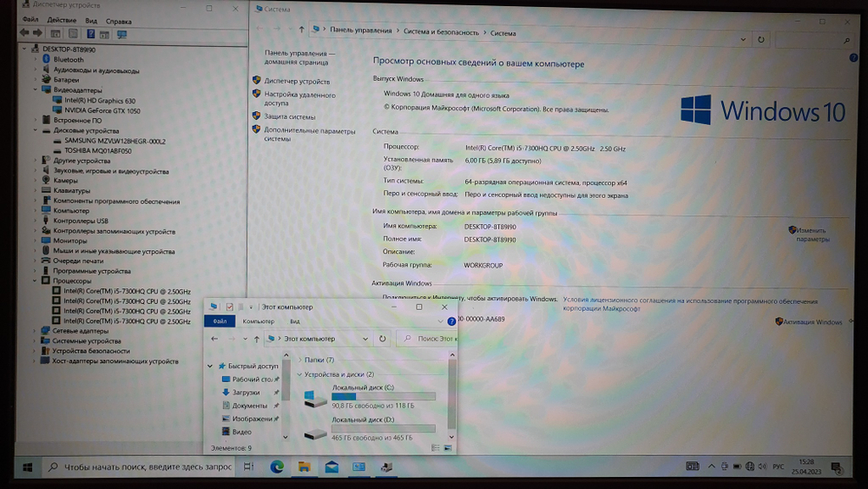
Task: Expand the Папки (7) group
Action: [299, 360]
